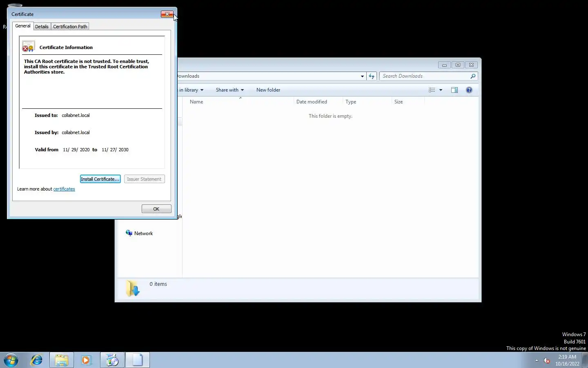Screen dimensions: 588x368
Task: Click the blank document taskbar icon
Action: tap(138, 360)
